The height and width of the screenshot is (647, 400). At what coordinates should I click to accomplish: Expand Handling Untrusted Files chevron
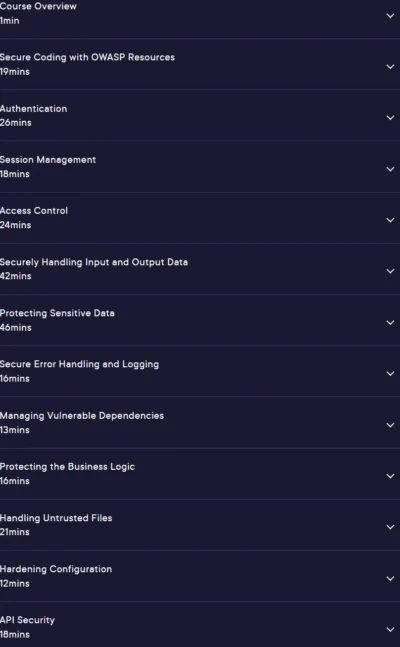click(390, 527)
